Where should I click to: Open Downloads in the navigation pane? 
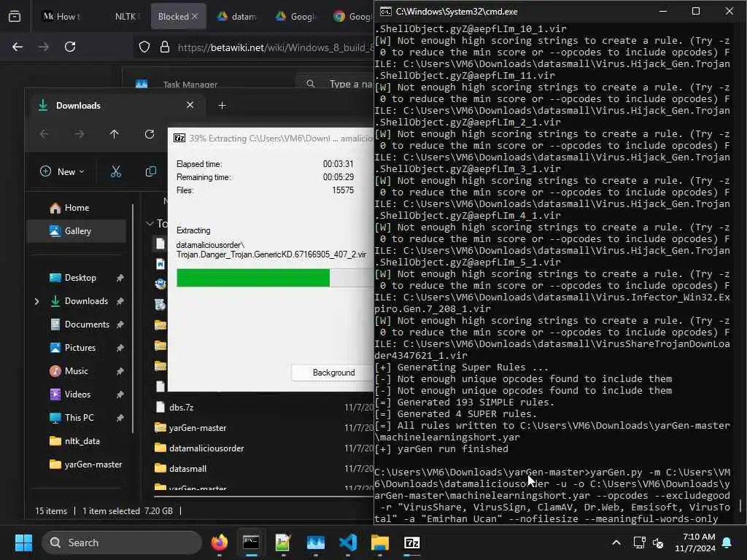[x=86, y=301]
